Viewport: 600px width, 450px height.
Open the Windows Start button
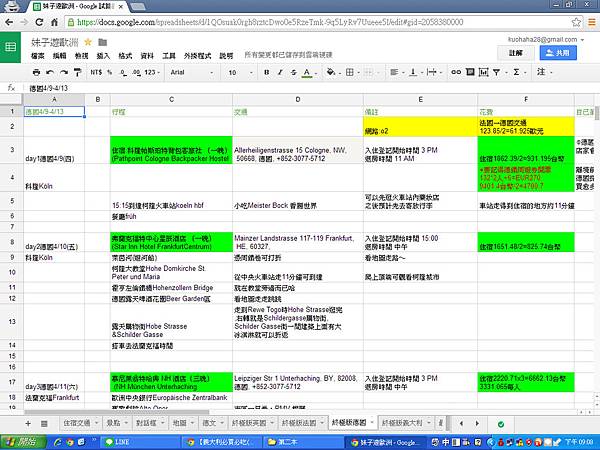(x=23, y=442)
